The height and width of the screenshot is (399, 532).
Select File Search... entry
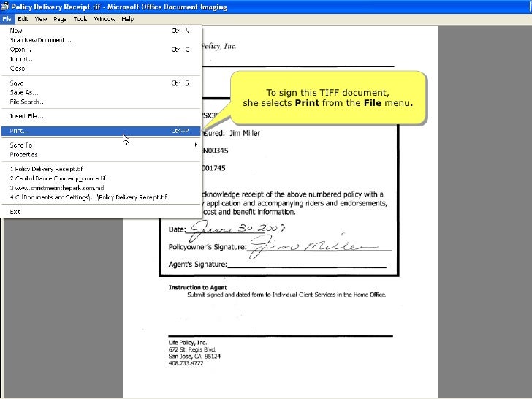click(101, 102)
